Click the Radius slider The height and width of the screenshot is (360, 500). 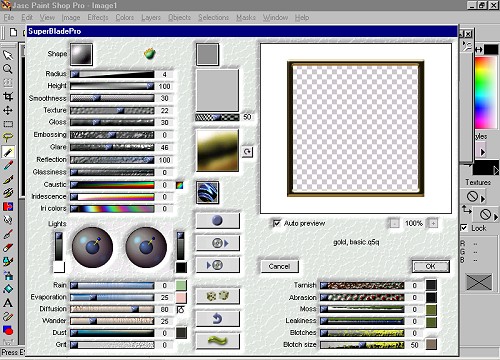[x=112, y=74]
